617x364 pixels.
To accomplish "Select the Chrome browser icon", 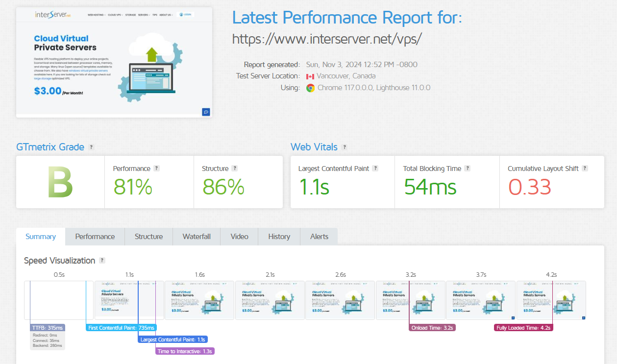I will point(309,88).
